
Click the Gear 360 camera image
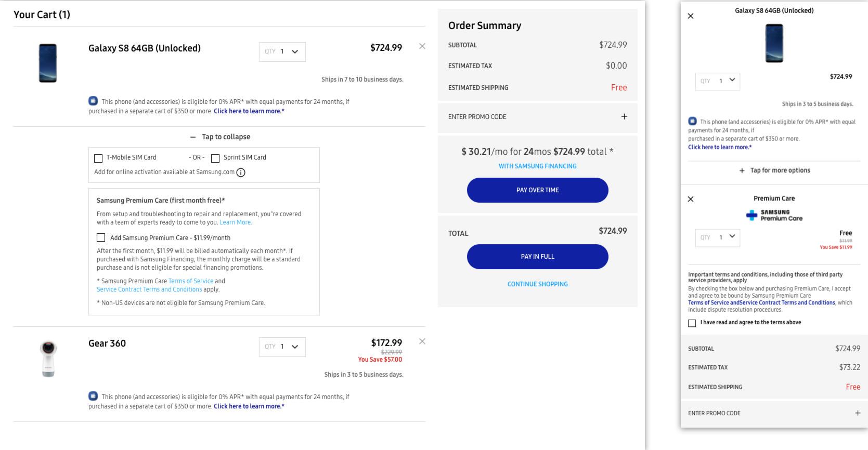coord(48,359)
